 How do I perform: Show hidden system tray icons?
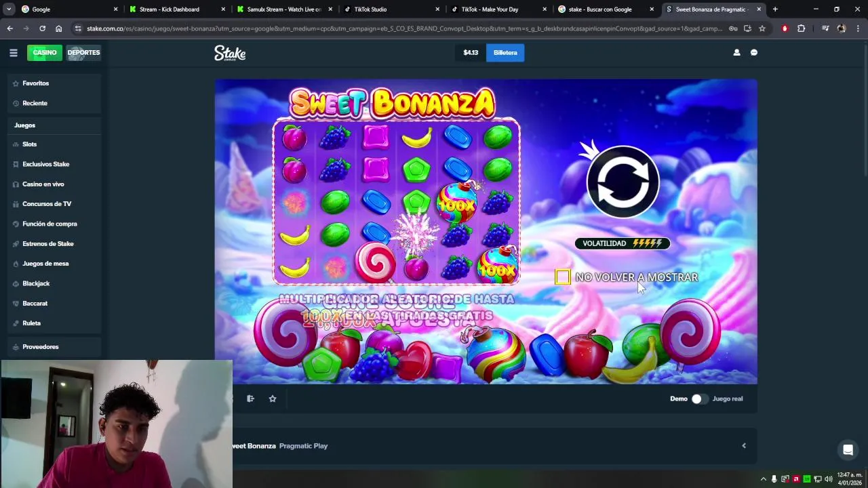click(763, 479)
